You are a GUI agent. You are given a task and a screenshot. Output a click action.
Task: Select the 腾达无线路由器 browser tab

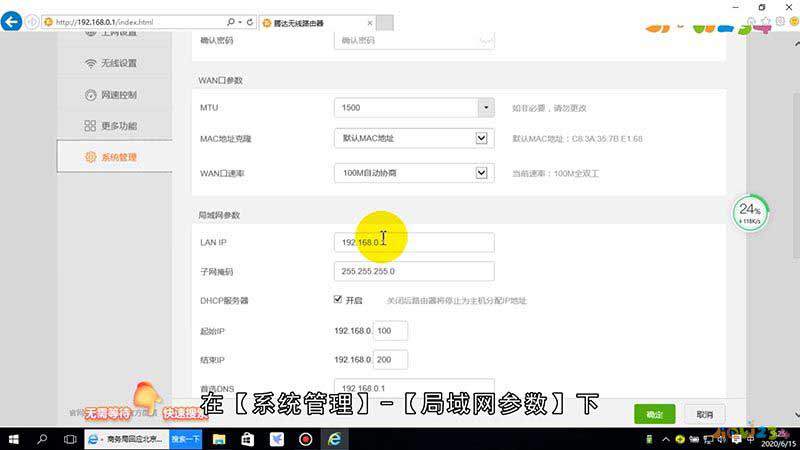click(317, 23)
